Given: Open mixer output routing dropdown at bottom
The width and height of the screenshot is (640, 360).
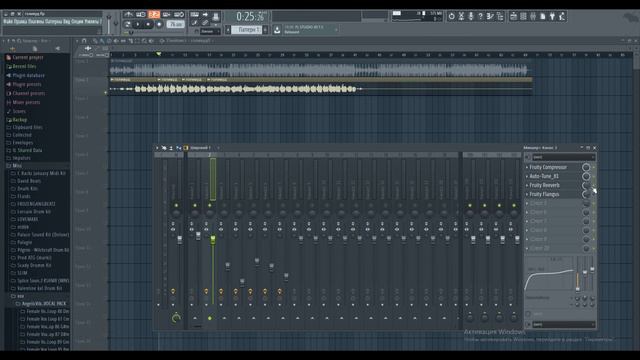Looking at the screenshot, I should click(563, 324).
